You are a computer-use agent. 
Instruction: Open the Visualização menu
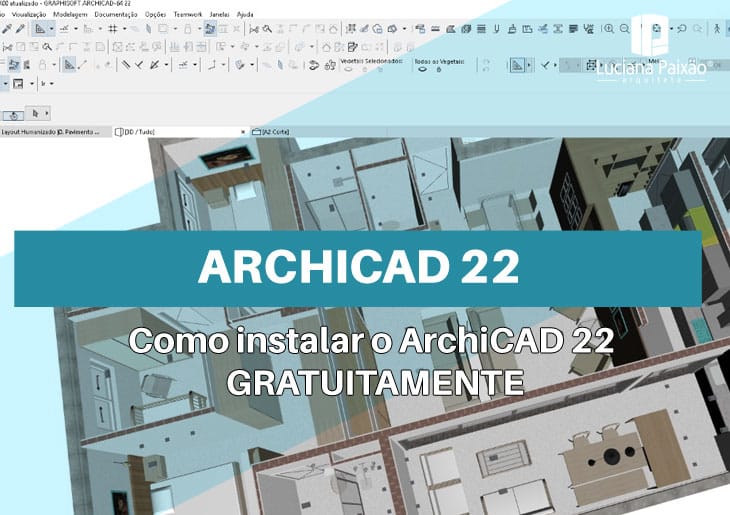click(x=28, y=14)
